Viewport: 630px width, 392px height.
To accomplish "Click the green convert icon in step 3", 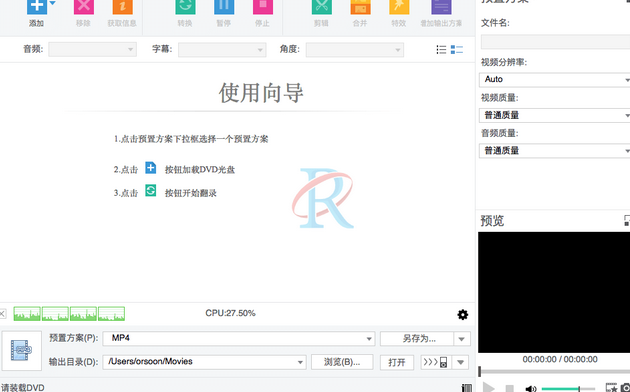I will 151,190.
